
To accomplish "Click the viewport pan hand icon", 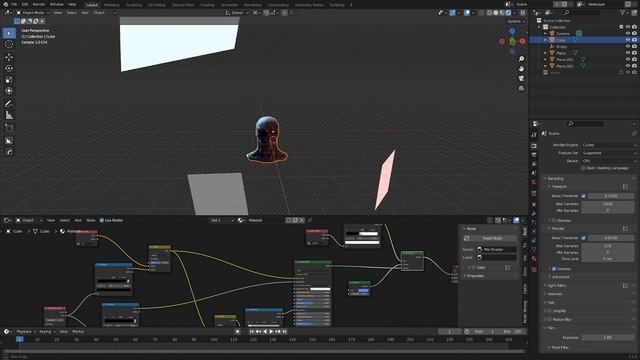I will [x=521, y=69].
